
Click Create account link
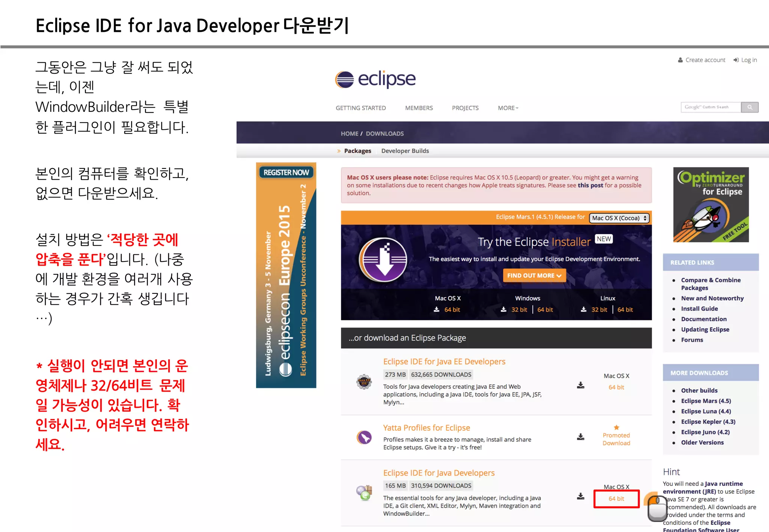click(705, 60)
